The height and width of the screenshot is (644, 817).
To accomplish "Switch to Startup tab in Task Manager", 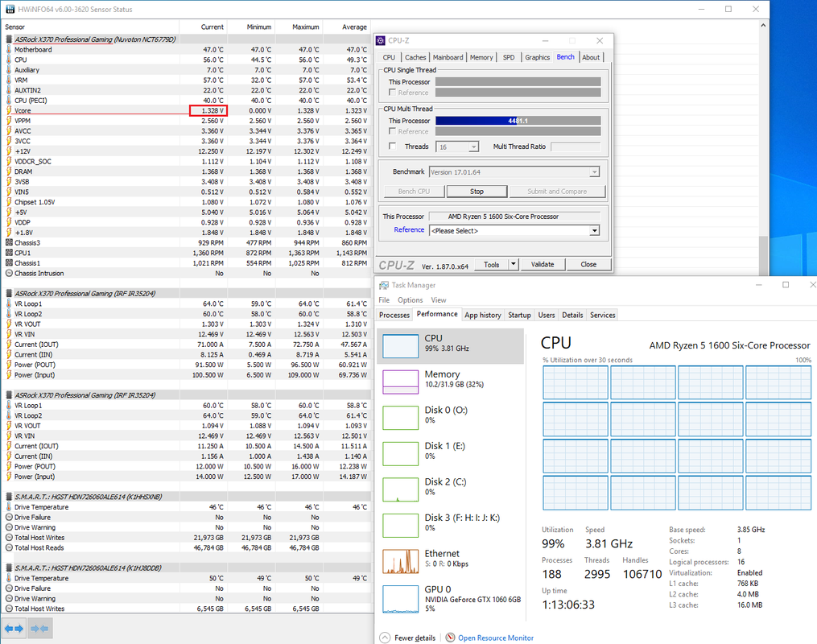I will [519, 316].
